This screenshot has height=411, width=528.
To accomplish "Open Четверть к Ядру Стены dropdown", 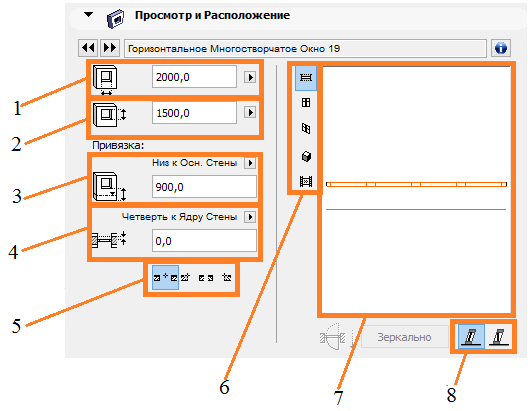I will click(250, 217).
